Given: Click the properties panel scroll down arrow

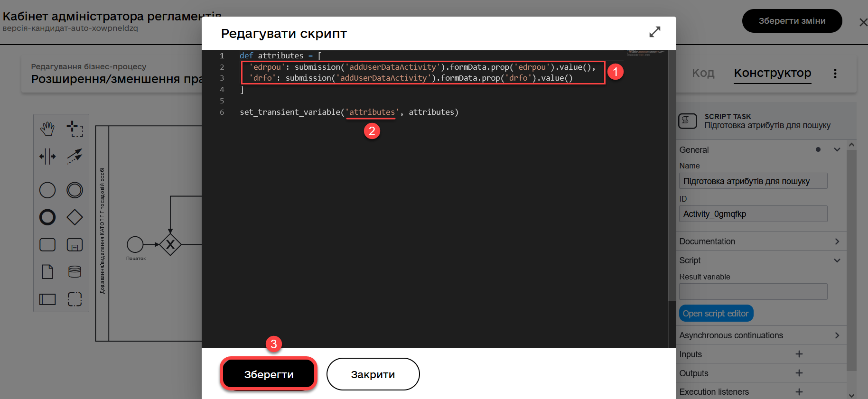Looking at the screenshot, I should pyautogui.click(x=851, y=395).
